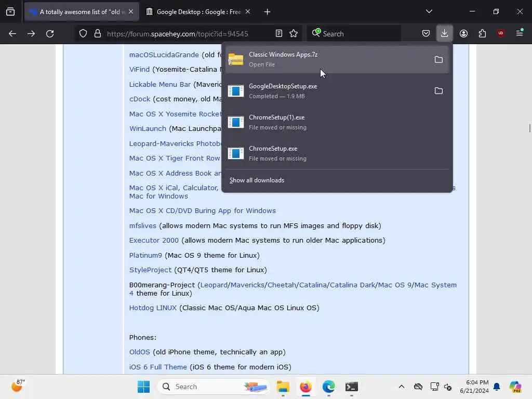Image resolution: width=532 pixels, height=399 pixels.
Task: Switch to the Google Desktop tab
Action: [x=198, y=12]
